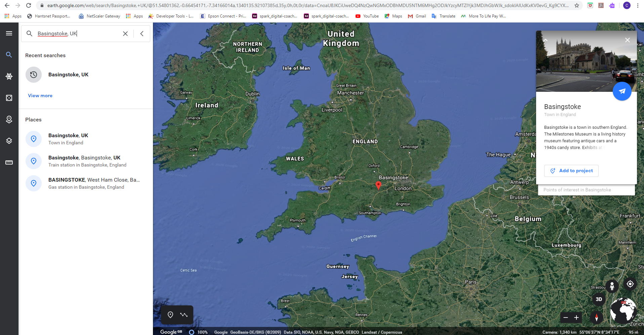Choose BASINGSTOKE West Ham Close gas station

click(86, 183)
